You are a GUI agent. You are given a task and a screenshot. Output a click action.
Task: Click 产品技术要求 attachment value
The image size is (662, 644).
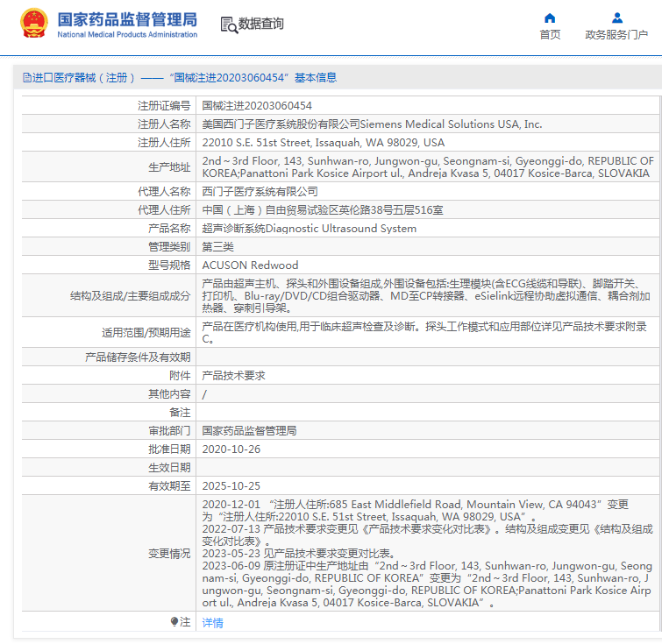pos(233,376)
